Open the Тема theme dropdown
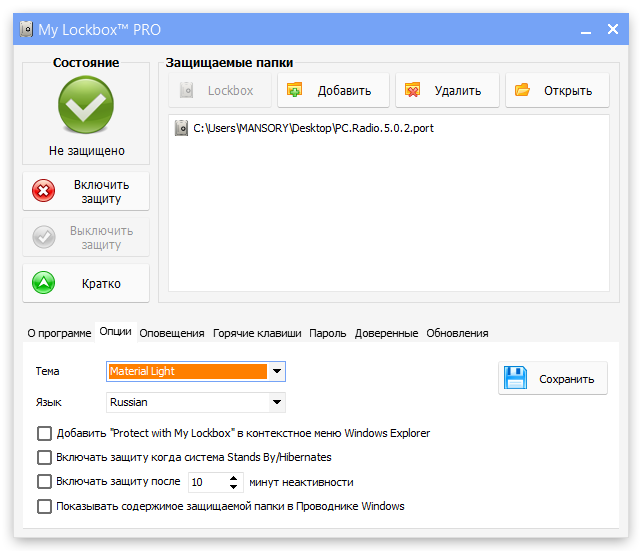Viewport: 642px width, 551px height. 277,371
